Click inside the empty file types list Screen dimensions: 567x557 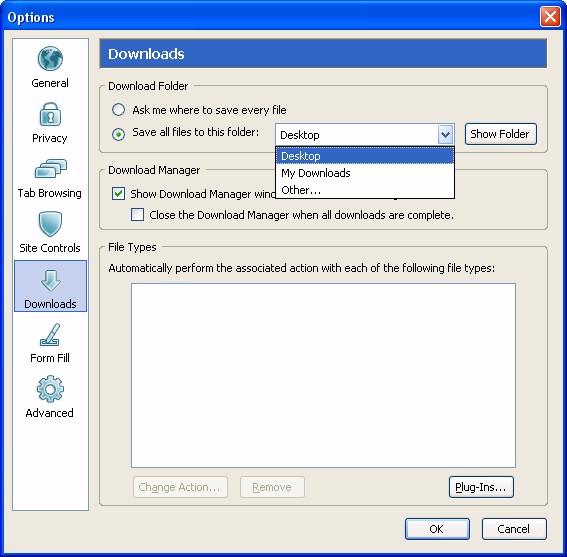pos(323,375)
